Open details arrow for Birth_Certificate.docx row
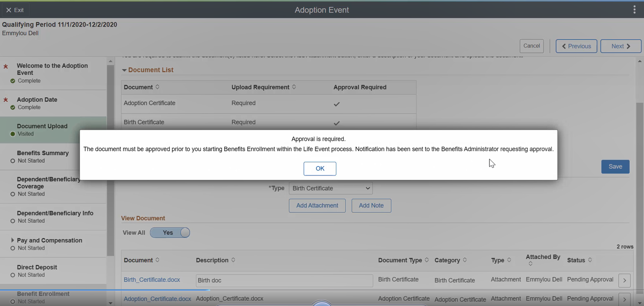644x306 pixels. pos(624,280)
